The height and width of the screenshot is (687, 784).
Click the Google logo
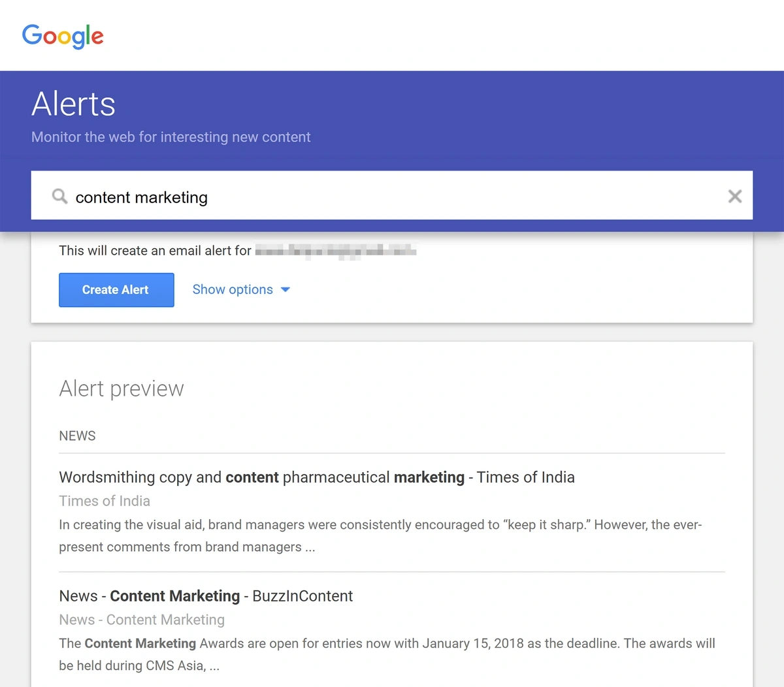(63, 36)
